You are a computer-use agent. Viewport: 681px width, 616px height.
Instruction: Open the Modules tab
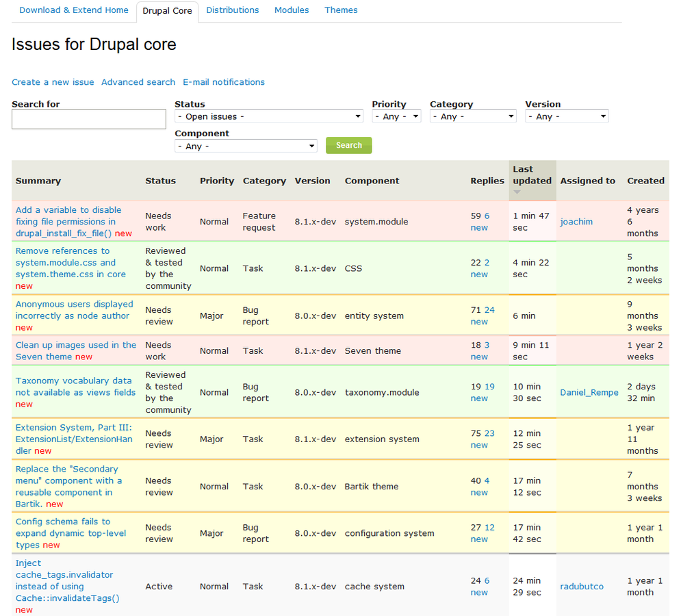click(x=292, y=10)
